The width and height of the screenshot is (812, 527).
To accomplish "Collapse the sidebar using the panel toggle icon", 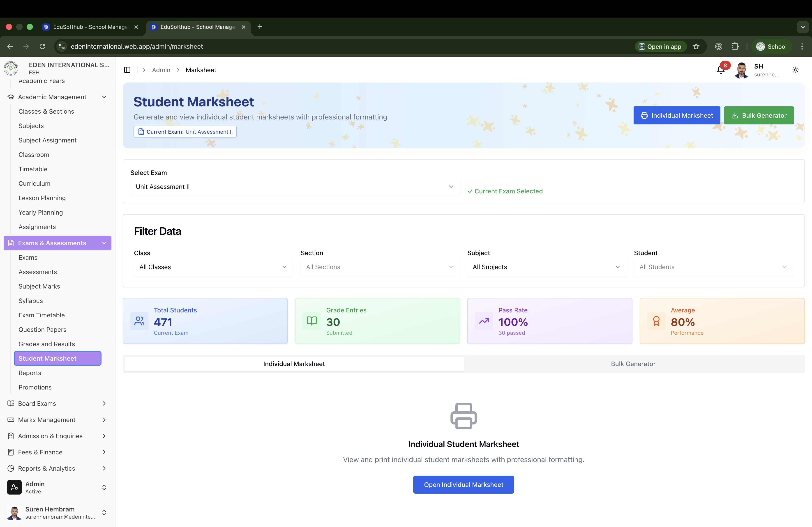I will coord(127,70).
